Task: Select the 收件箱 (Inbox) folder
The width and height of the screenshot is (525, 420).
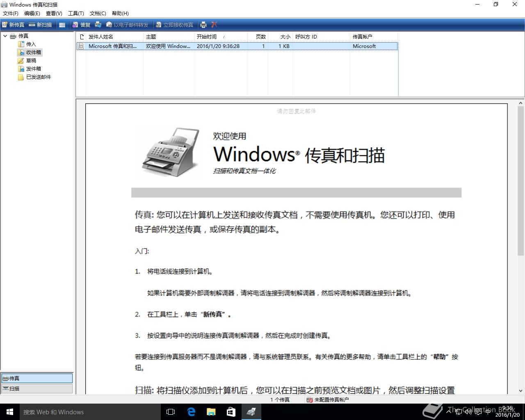Action: pos(33,52)
